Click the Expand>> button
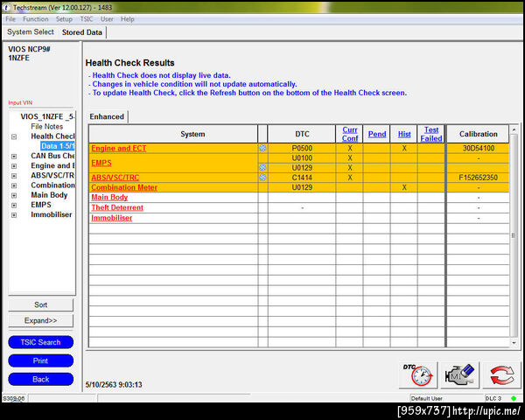 pyautogui.click(x=40, y=320)
